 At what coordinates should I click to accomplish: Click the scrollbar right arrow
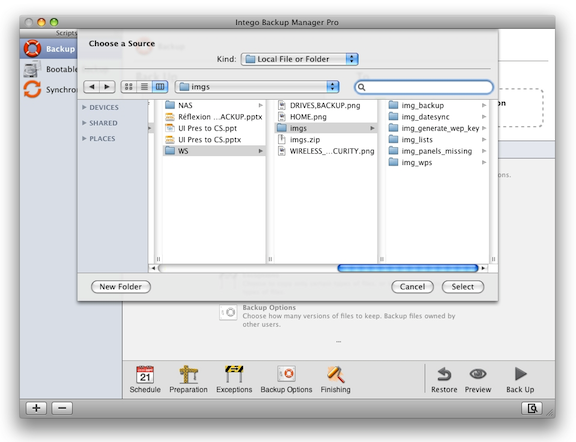pos(483,268)
